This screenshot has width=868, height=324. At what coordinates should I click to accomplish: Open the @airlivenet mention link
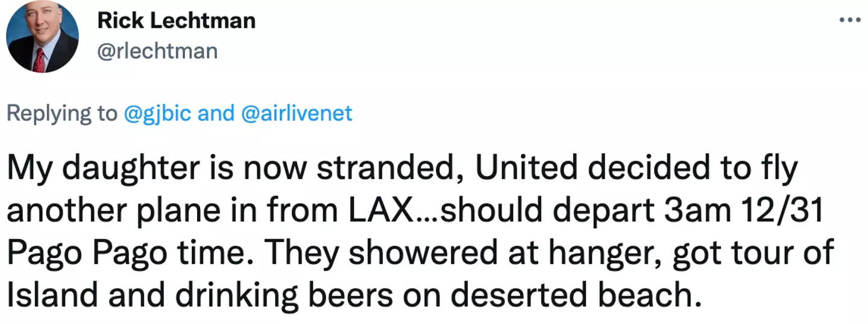tap(296, 113)
